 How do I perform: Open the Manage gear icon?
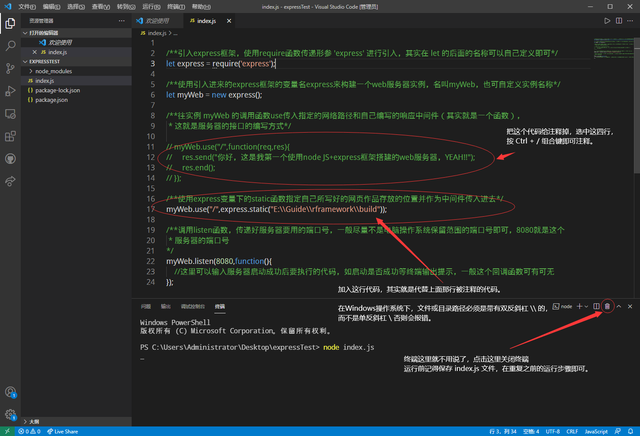pyautogui.click(x=10, y=414)
